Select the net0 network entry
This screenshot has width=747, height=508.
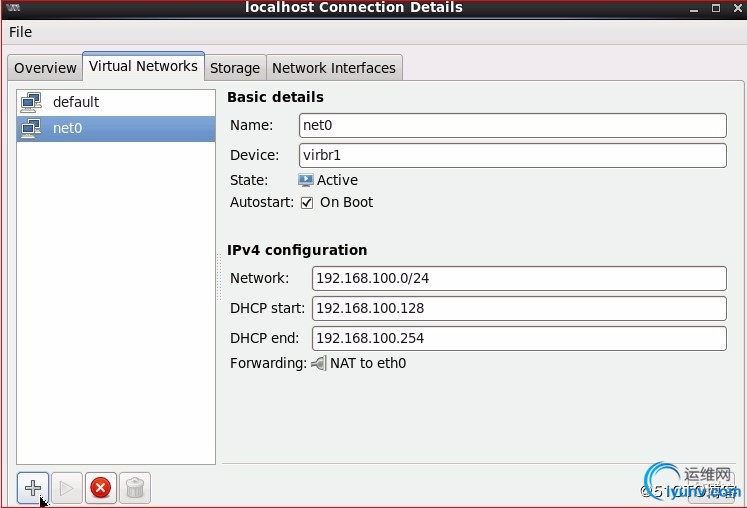click(67, 128)
